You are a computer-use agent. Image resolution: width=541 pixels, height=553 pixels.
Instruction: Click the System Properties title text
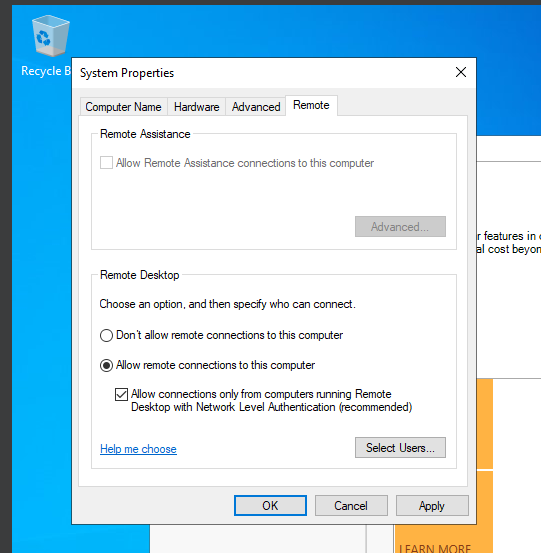tap(127, 73)
